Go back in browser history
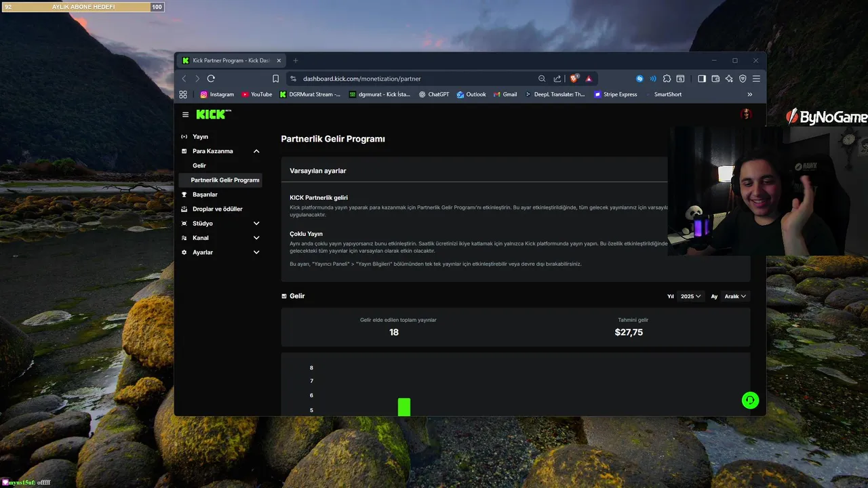This screenshot has width=868, height=488. pos(184,79)
